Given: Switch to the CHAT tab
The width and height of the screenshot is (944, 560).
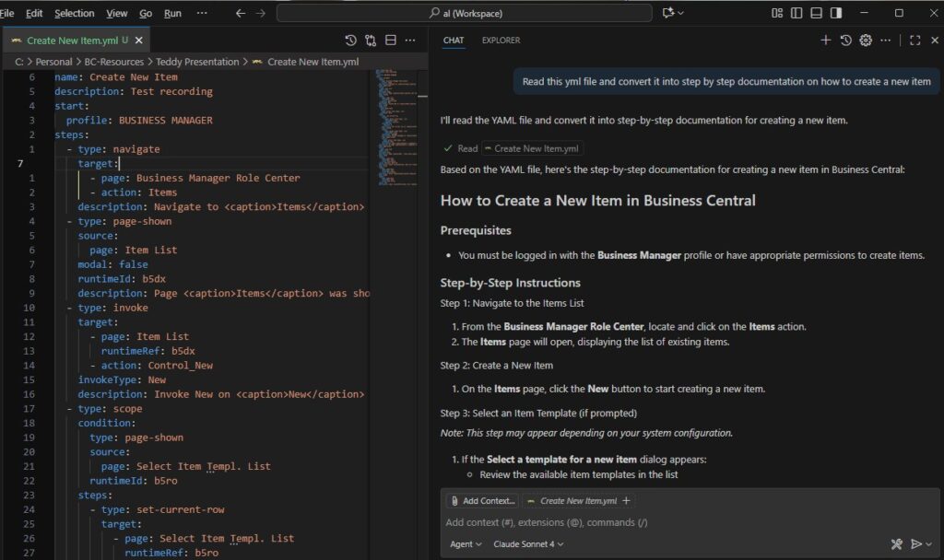Looking at the screenshot, I should click(x=454, y=41).
